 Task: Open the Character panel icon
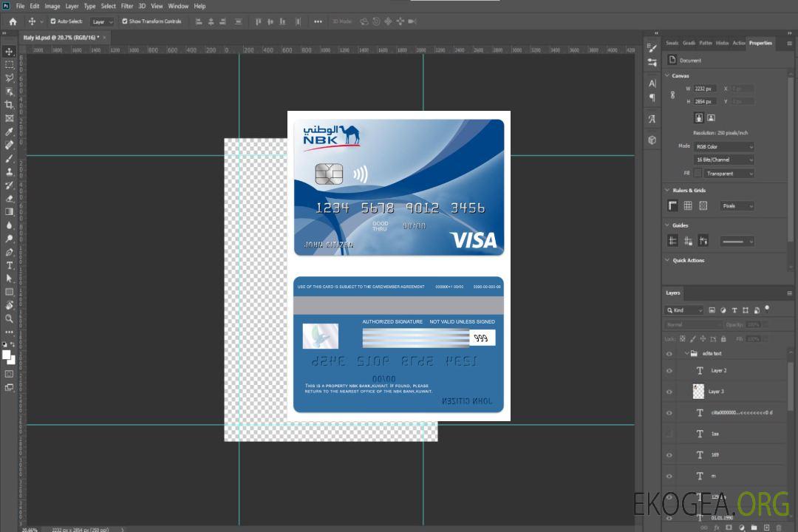click(x=652, y=83)
